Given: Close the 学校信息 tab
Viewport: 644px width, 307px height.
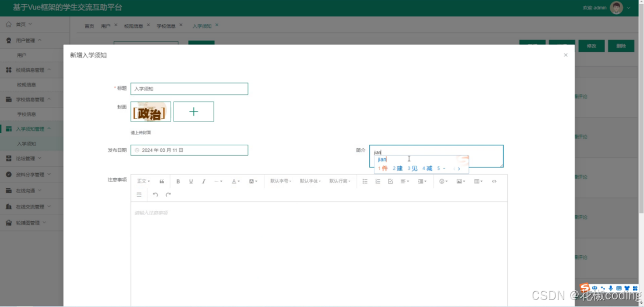Looking at the screenshot, I should tap(181, 25).
